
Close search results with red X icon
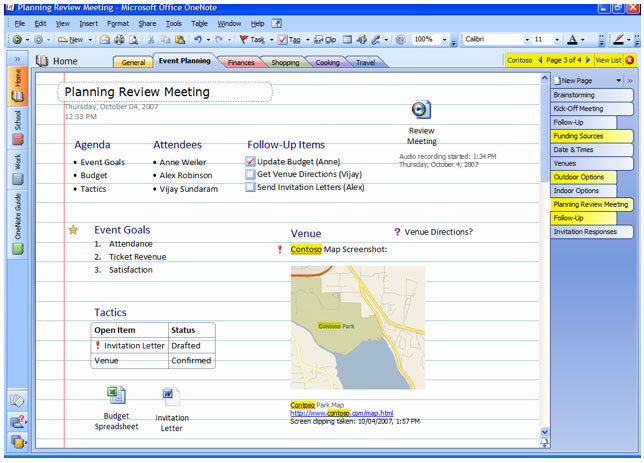click(x=630, y=60)
